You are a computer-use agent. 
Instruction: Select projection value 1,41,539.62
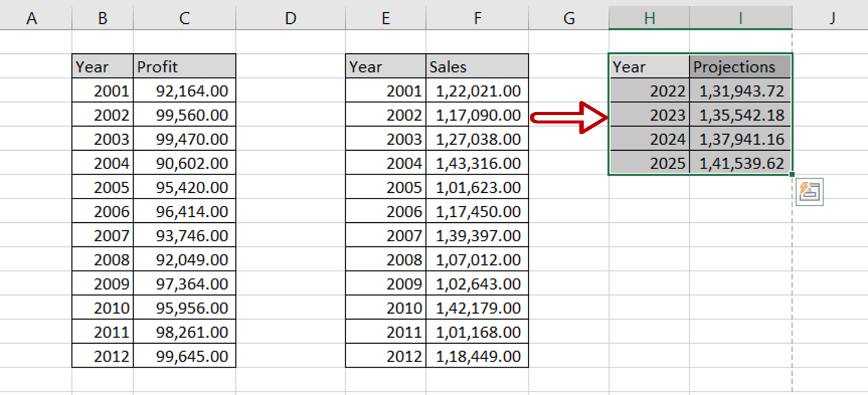[740, 163]
